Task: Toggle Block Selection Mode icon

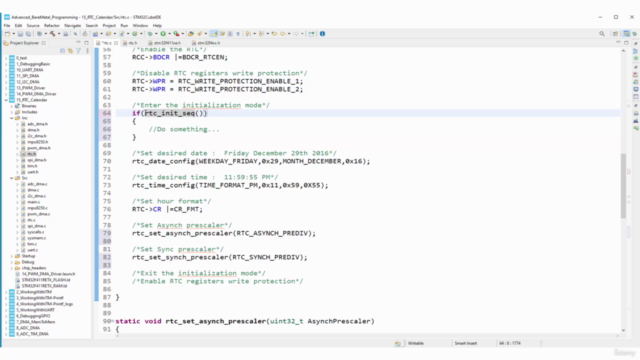Action: (x=230, y=34)
